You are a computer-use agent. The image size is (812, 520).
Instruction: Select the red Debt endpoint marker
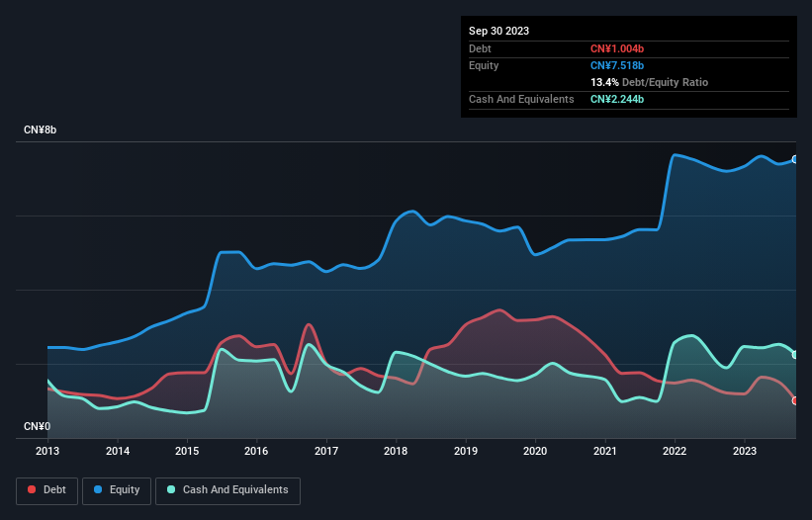pos(795,400)
